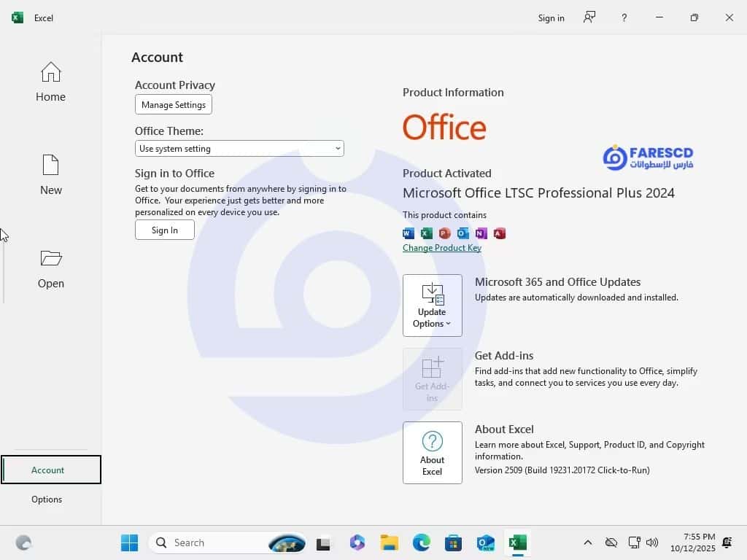The image size is (747, 560).
Task: Click the Manage Settings button
Action: coord(174,105)
